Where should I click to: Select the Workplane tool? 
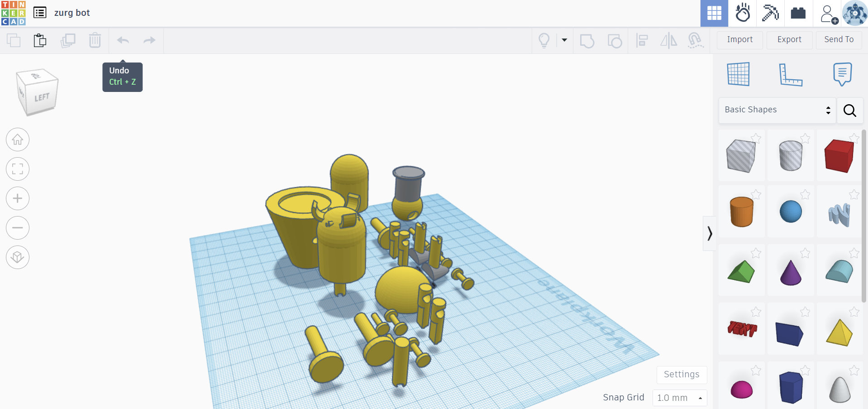pyautogui.click(x=738, y=74)
